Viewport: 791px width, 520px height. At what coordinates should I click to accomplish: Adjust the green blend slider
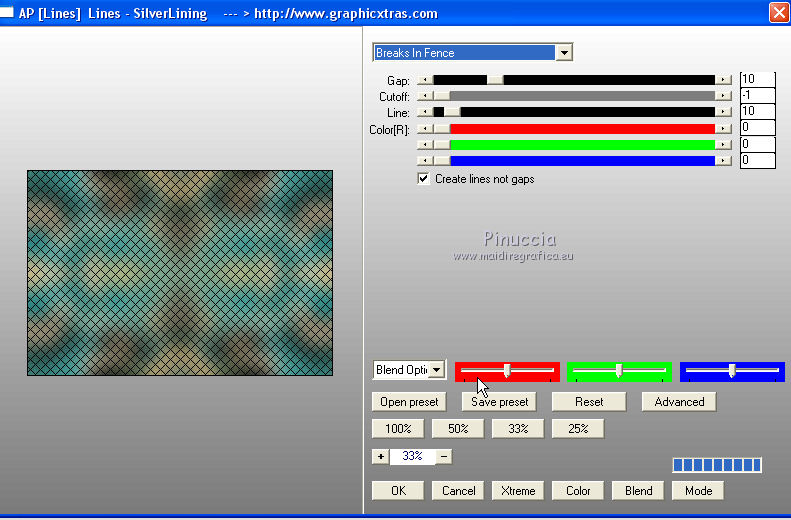tap(619, 371)
